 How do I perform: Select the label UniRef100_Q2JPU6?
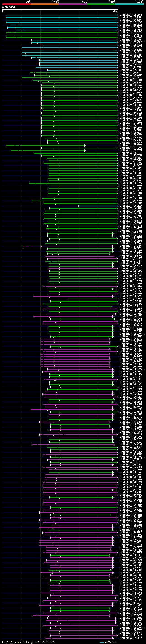point(131,110)
